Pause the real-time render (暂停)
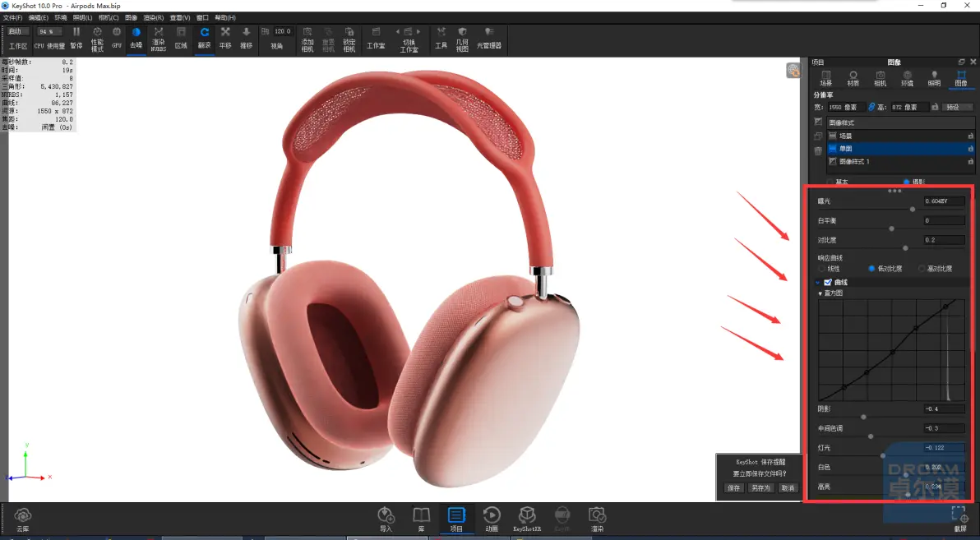This screenshot has height=540, width=980. click(x=76, y=38)
